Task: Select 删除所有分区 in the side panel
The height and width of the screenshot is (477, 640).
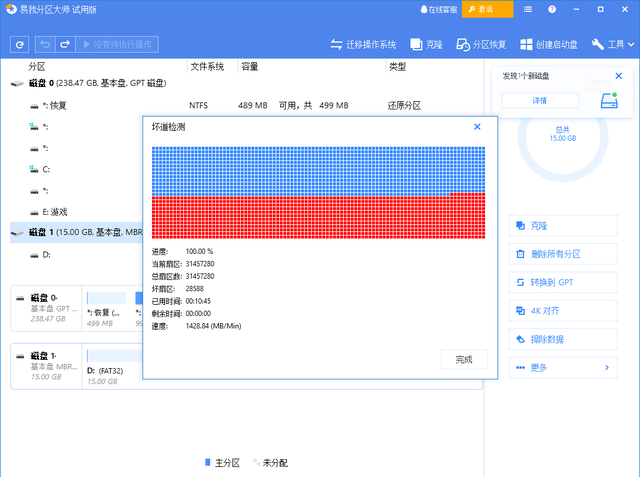Action: (562, 254)
